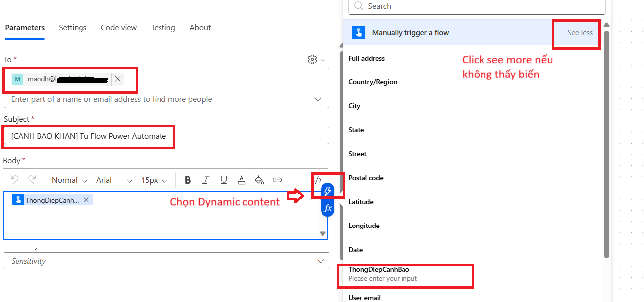The width and height of the screenshot is (644, 302).
Task: Open the Arial font dropdown
Action: coord(114,180)
